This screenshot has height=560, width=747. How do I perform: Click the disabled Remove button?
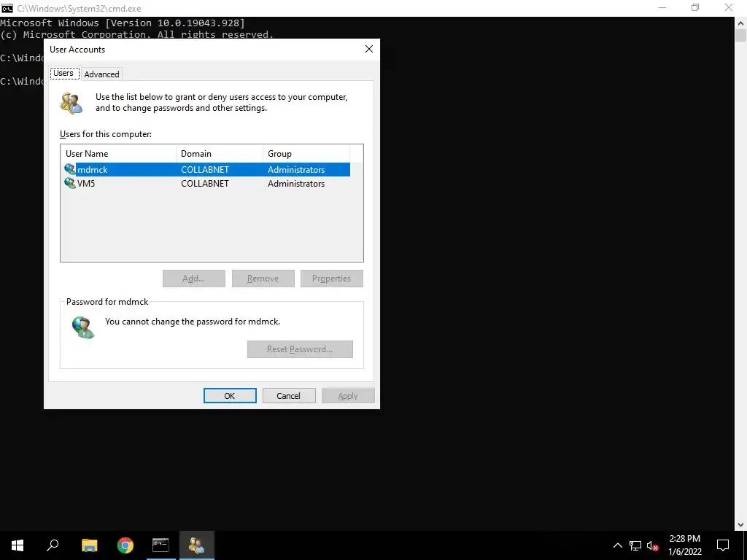[263, 279]
